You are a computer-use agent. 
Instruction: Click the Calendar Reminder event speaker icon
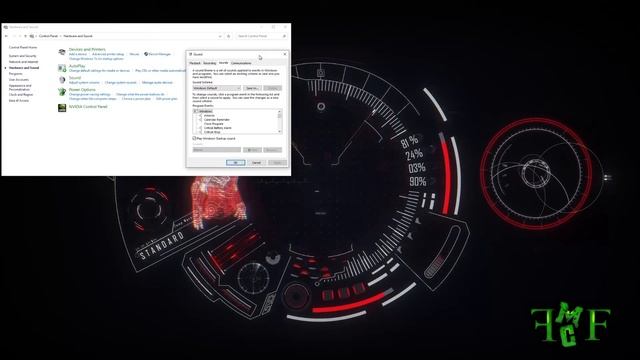click(200, 120)
